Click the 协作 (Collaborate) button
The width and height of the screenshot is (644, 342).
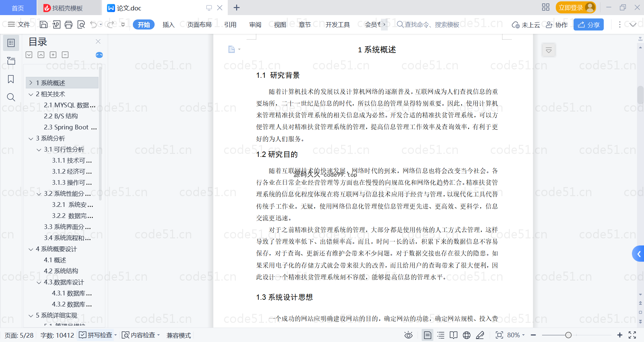[x=557, y=24]
